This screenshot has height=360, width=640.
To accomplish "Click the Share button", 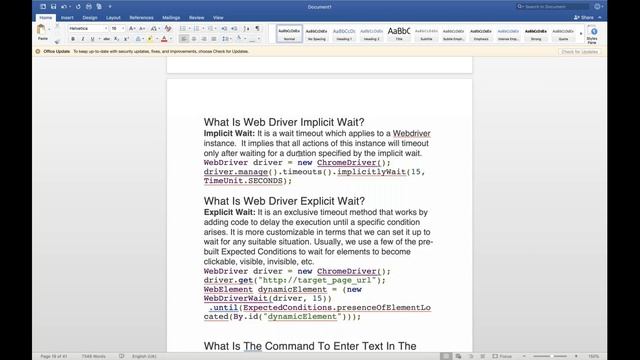I will pyautogui.click(x=584, y=18).
